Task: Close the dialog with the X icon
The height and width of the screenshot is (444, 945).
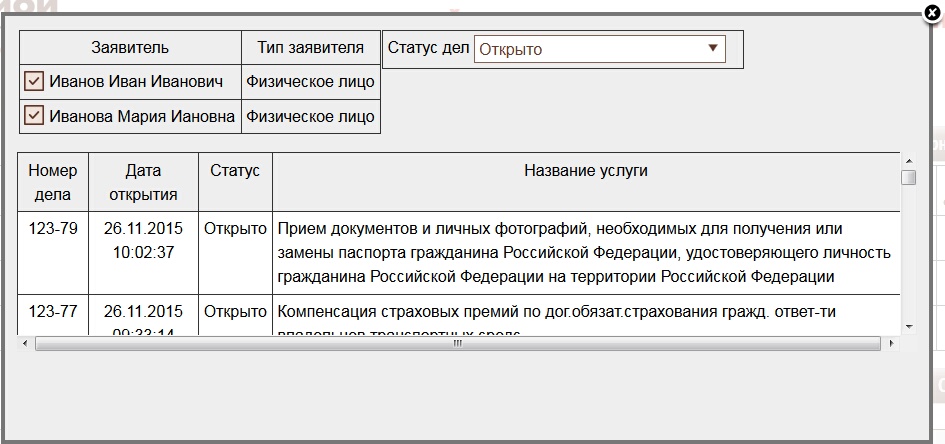Action: pyautogui.click(x=932, y=13)
